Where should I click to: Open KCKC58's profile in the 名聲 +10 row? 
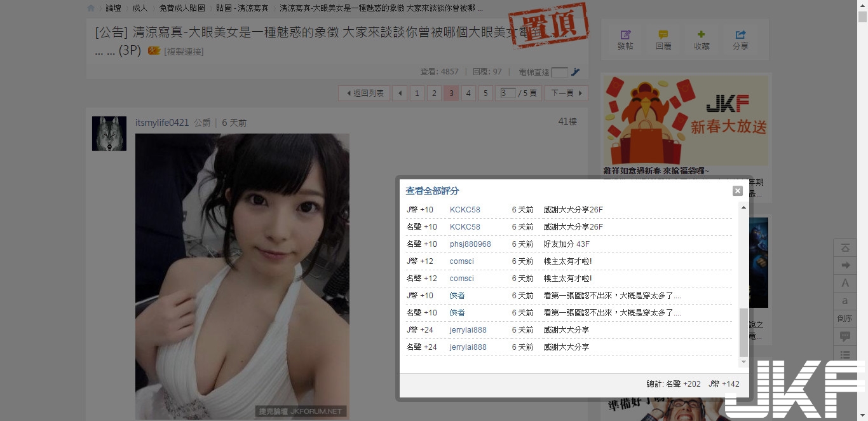click(x=465, y=227)
